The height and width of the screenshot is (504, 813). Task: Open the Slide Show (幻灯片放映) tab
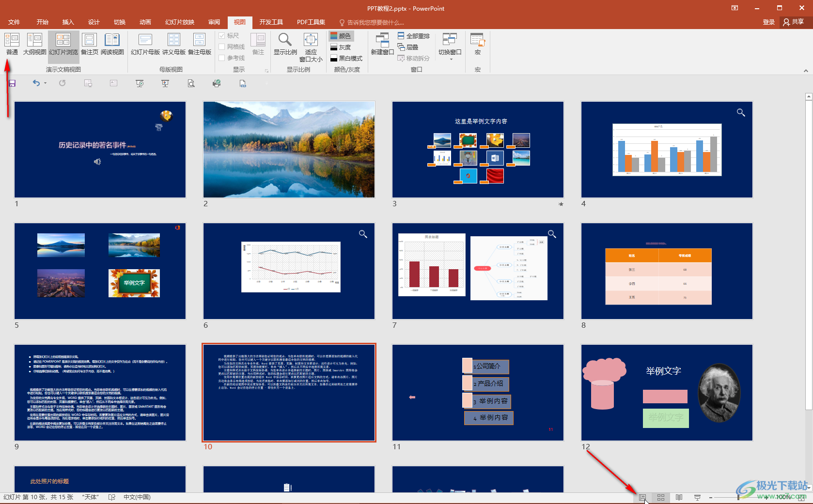180,22
